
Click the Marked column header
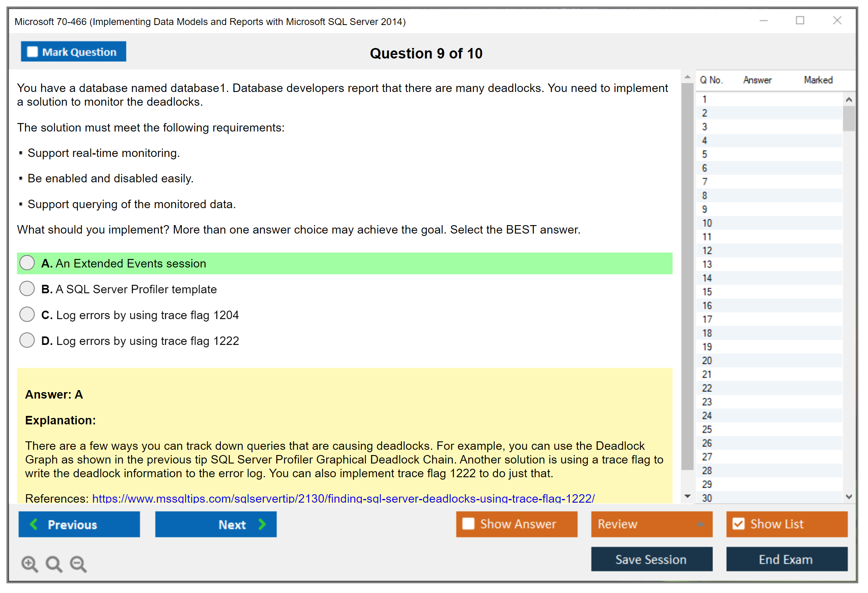[x=818, y=80]
